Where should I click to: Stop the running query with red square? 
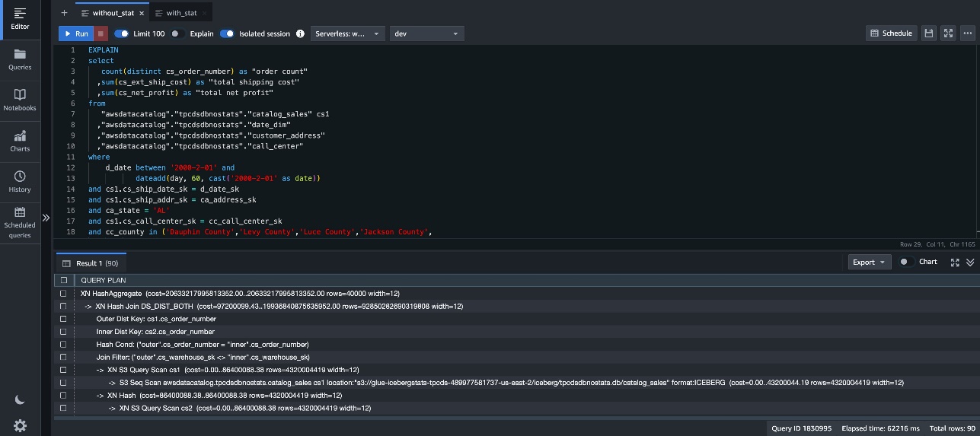click(x=101, y=33)
